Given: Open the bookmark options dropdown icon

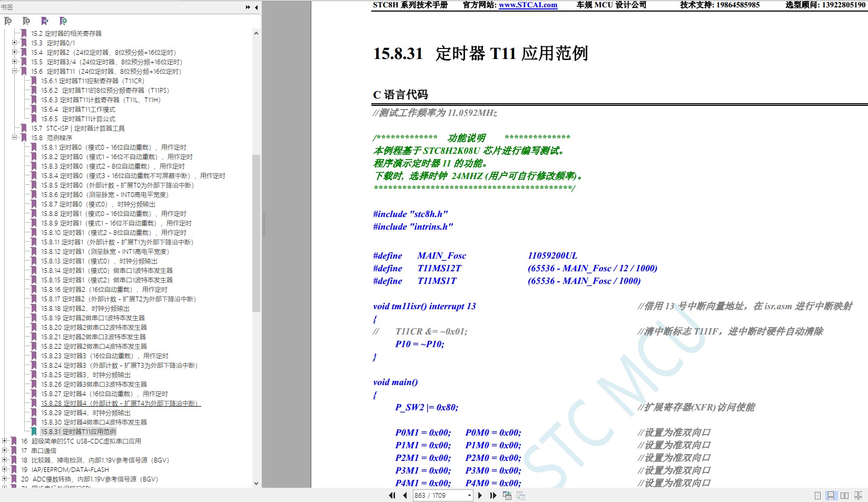Looking at the screenshot, I should click(x=63, y=21).
